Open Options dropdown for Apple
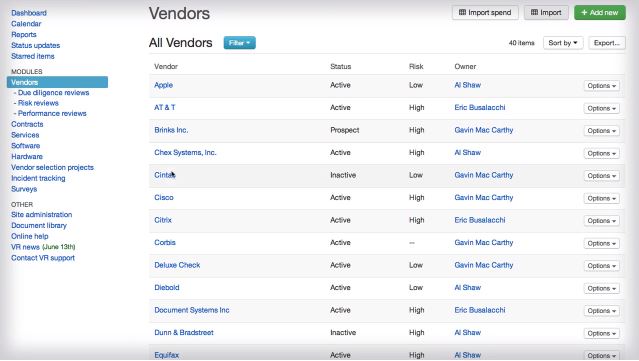This screenshot has width=639, height=361. (x=602, y=86)
